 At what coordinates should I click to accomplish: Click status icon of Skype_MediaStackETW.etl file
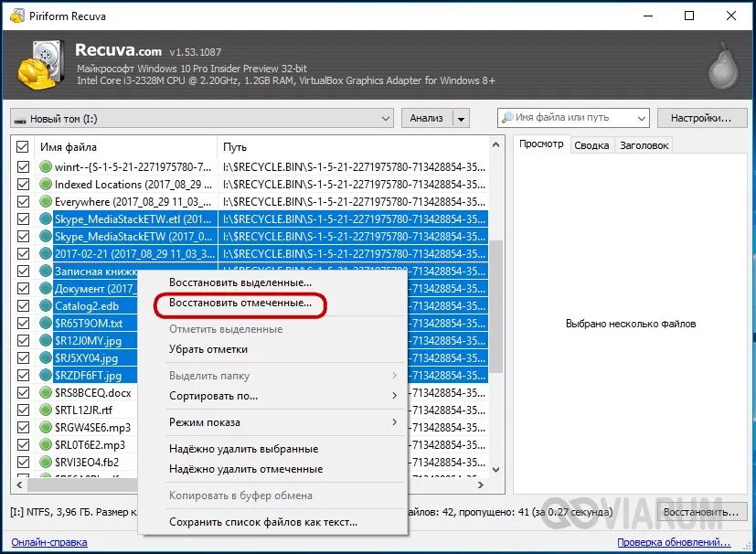(x=46, y=218)
